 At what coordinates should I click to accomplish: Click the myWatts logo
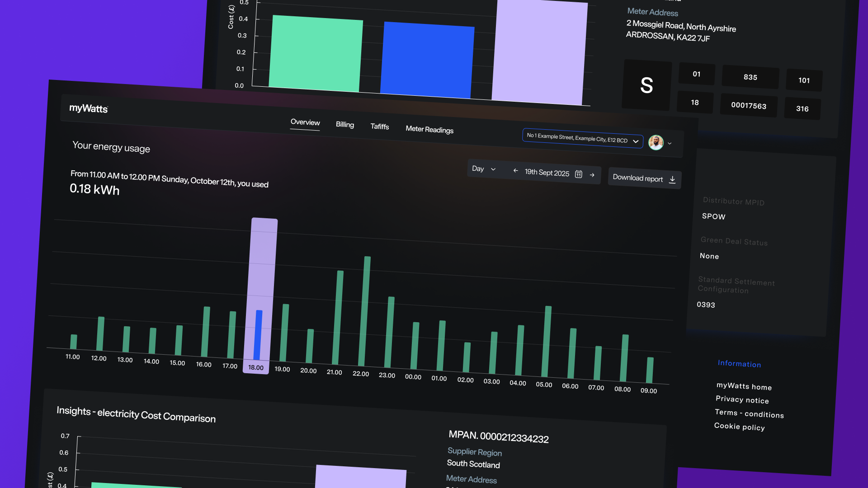88,108
